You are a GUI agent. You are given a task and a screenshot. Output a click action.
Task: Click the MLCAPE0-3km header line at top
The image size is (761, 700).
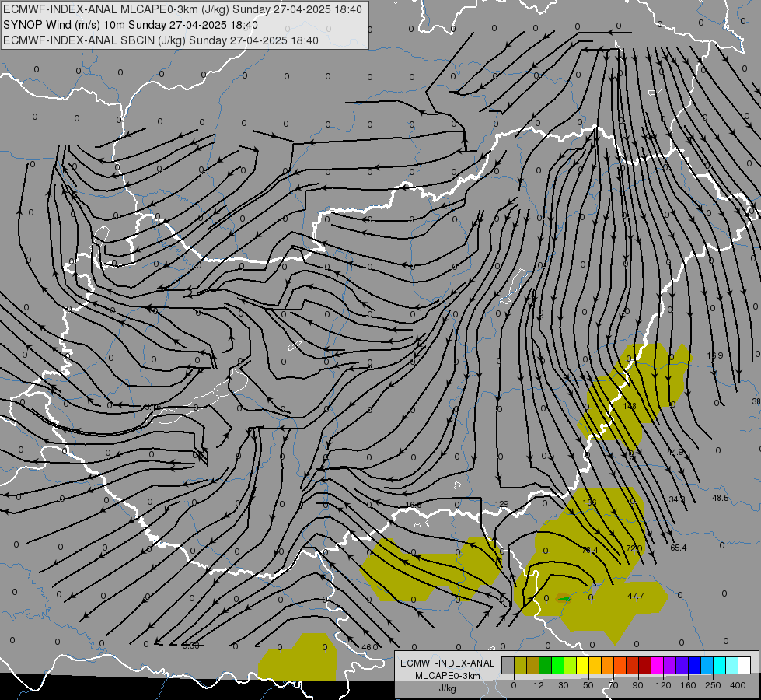(183, 9)
